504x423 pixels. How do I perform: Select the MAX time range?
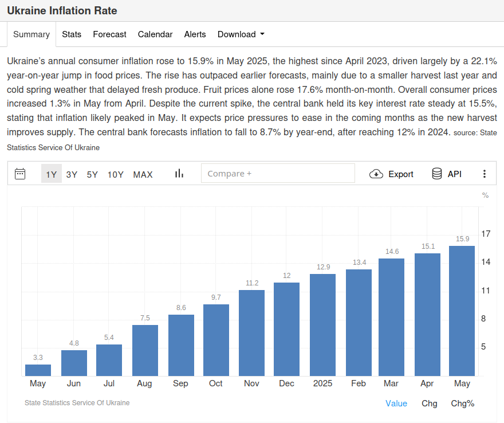point(143,174)
